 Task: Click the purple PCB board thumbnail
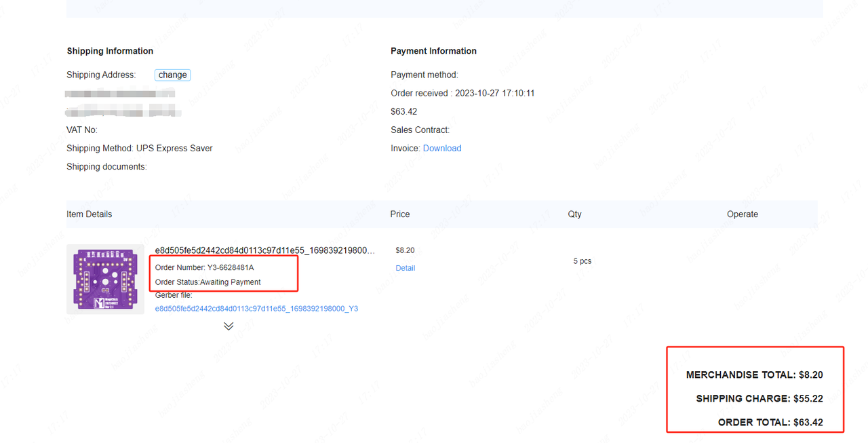tap(105, 279)
